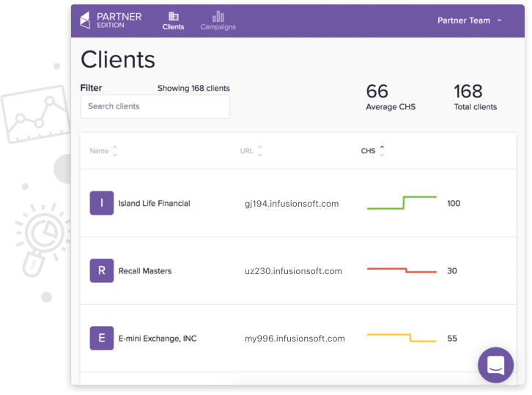Open the Recall Masters client
This screenshot has height=395, width=532.
pos(145,271)
